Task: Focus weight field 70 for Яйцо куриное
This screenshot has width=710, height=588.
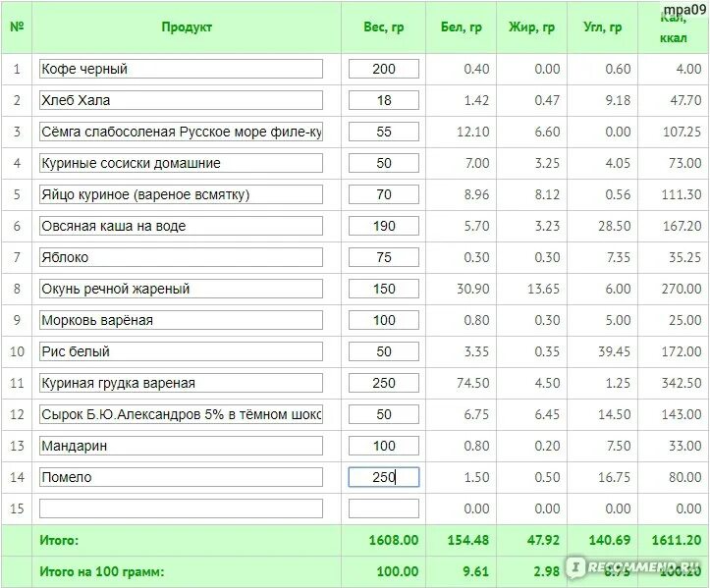Action: (x=384, y=194)
